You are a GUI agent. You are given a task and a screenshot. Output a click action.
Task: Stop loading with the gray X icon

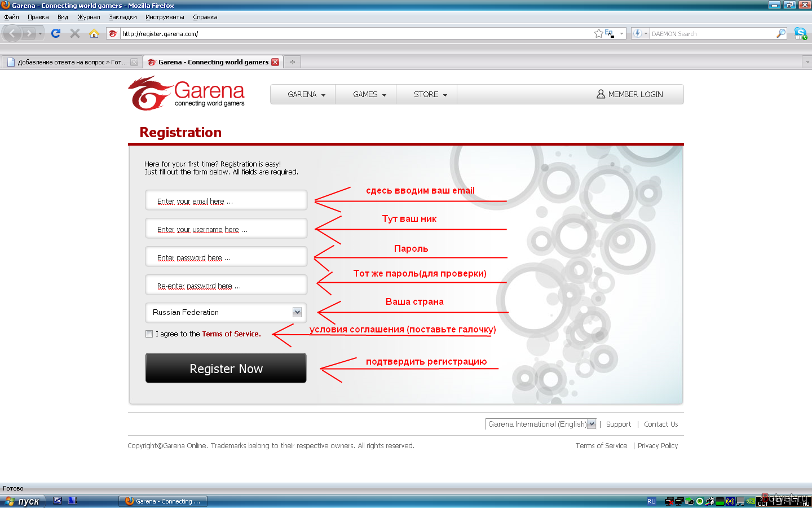pos(75,33)
